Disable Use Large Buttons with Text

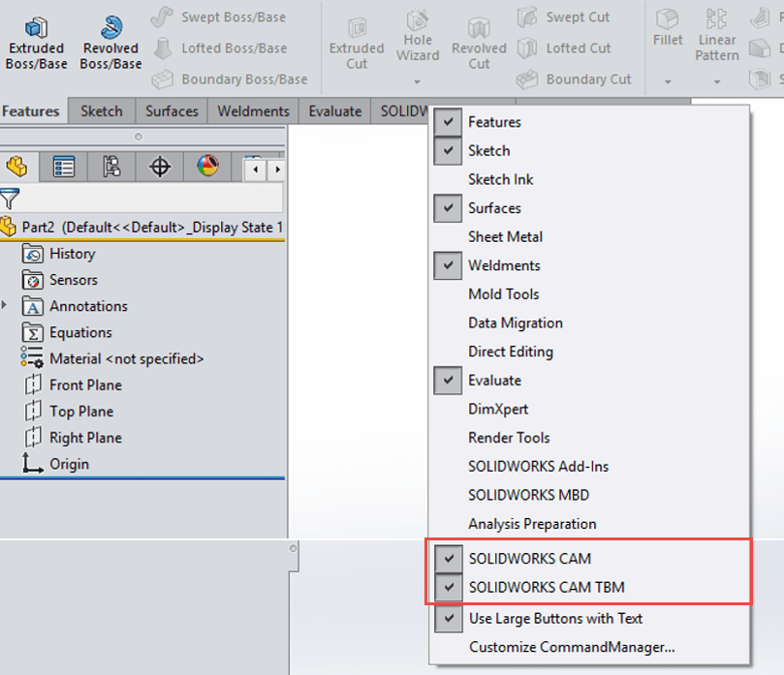click(x=449, y=618)
